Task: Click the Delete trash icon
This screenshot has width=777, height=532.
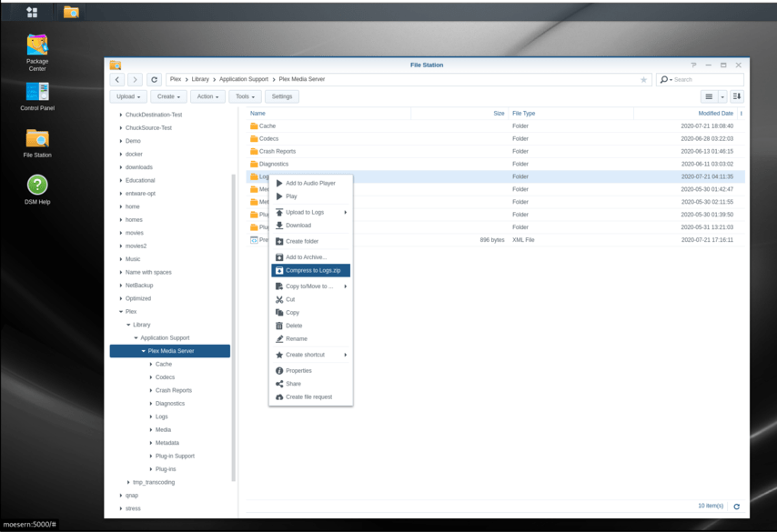Action: click(x=279, y=326)
